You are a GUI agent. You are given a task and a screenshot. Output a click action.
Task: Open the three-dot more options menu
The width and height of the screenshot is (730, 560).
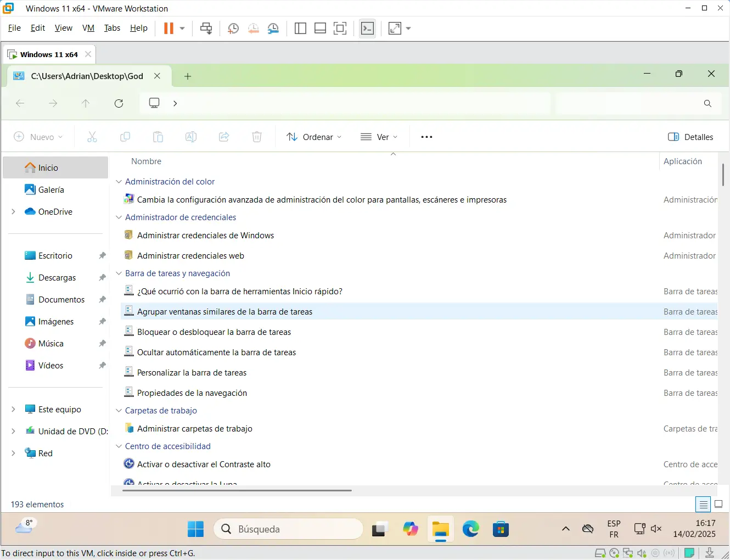tap(426, 137)
